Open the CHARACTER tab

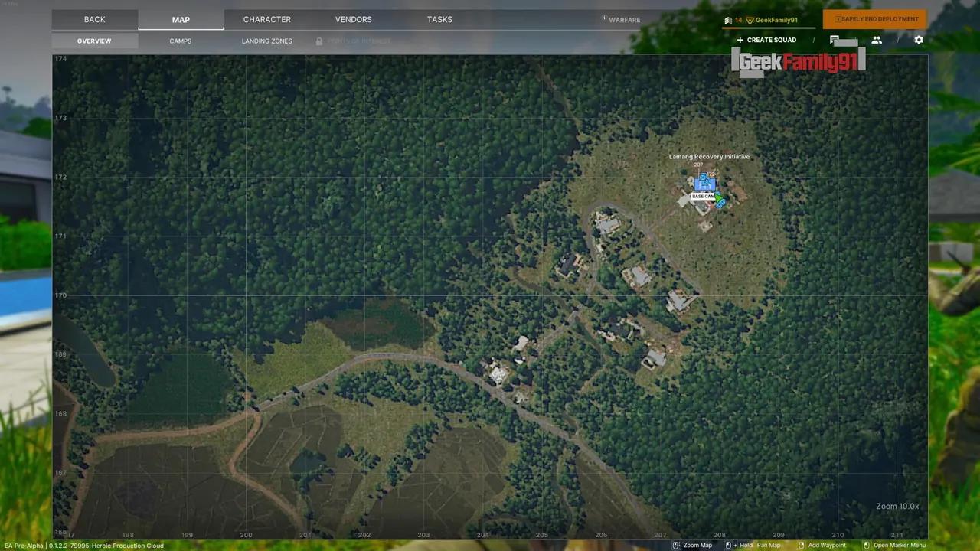(267, 19)
